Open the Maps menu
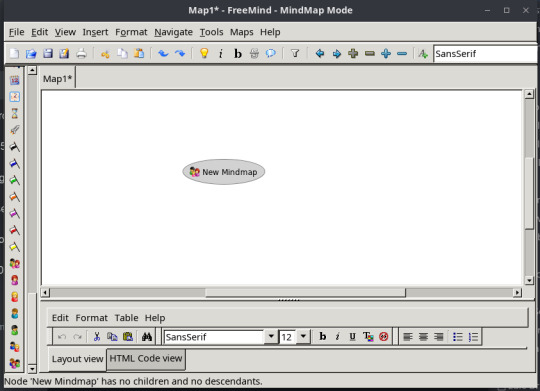The height and width of the screenshot is (391, 540). tap(241, 32)
